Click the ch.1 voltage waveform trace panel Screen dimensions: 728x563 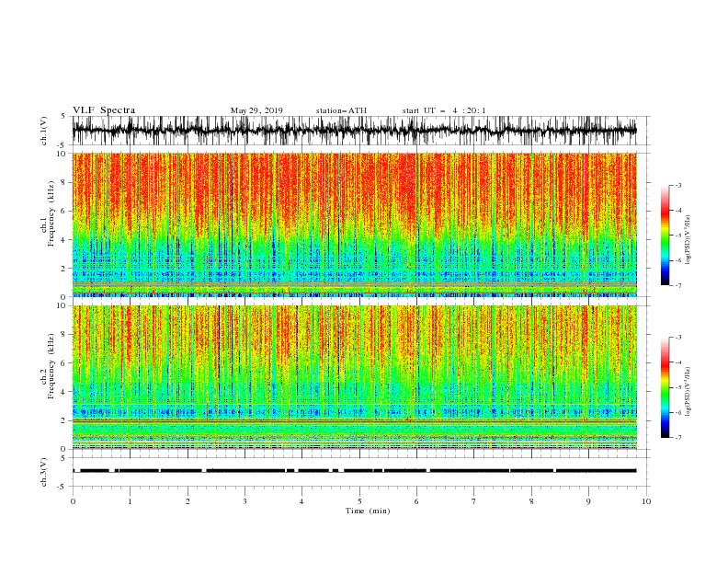coord(355,131)
